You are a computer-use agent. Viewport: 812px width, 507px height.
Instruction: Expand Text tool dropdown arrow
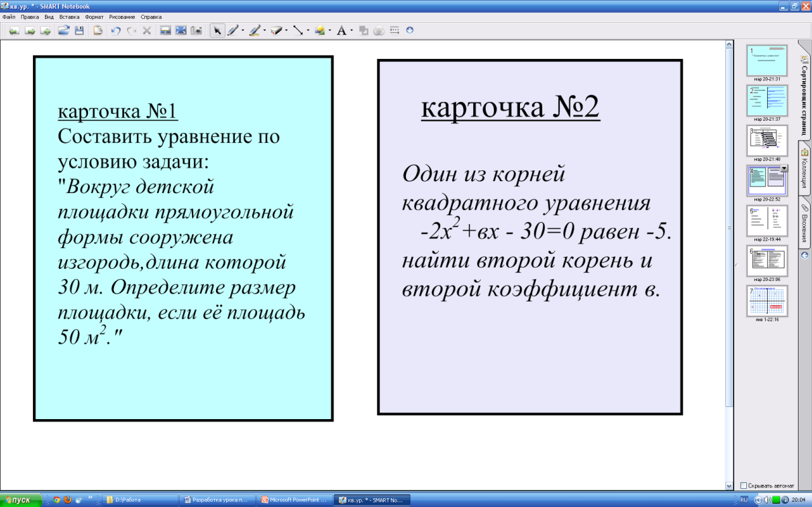tap(352, 30)
